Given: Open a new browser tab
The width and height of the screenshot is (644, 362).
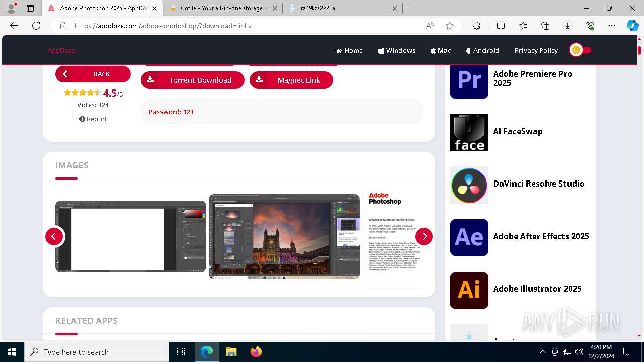Looking at the screenshot, I should [412, 8].
